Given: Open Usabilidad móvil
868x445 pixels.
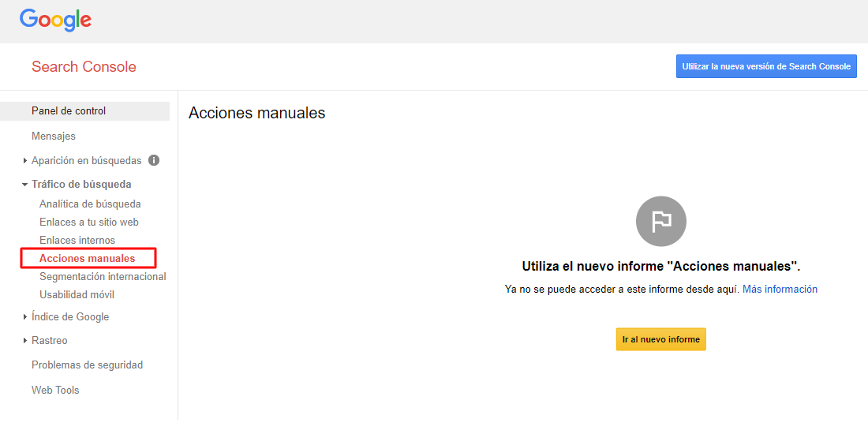Looking at the screenshot, I should [x=77, y=295].
